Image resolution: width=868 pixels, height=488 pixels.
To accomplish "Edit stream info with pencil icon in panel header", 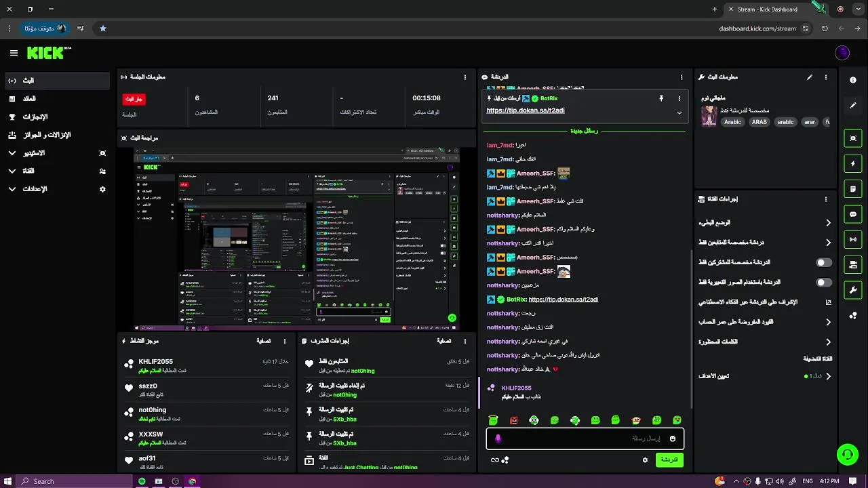I will 810,77.
